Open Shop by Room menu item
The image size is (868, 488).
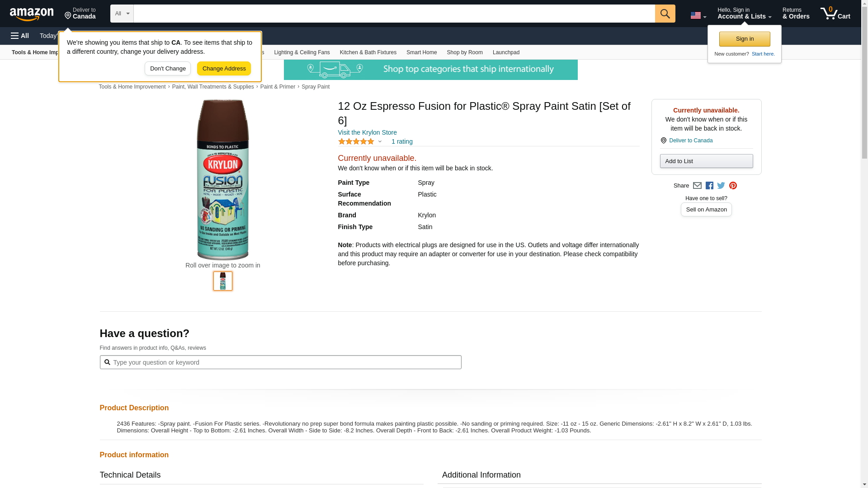click(464, 52)
